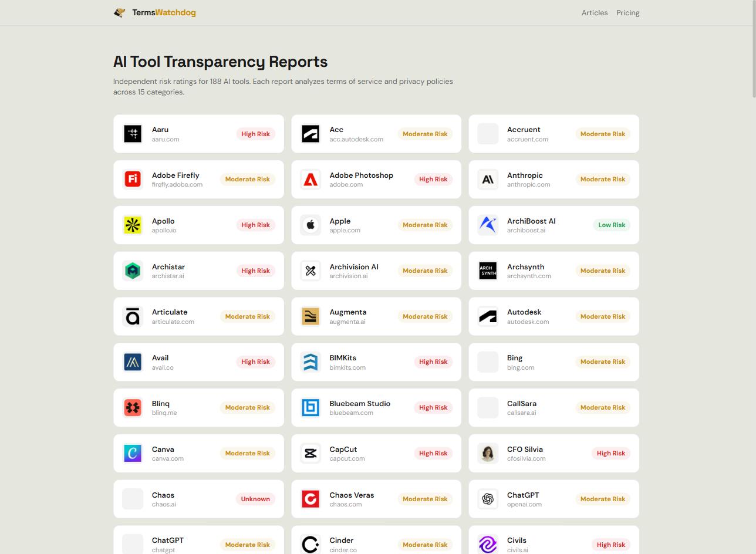Click the Aaru logo icon

tap(133, 134)
